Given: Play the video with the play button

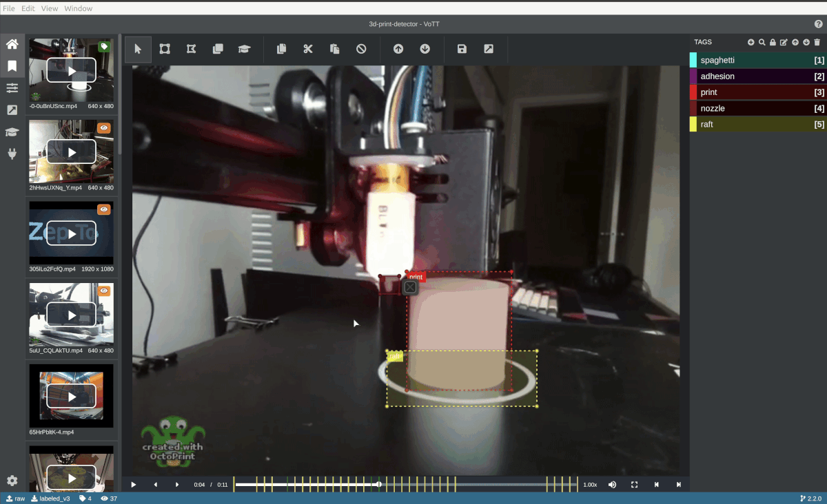Looking at the screenshot, I should [134, 485].
